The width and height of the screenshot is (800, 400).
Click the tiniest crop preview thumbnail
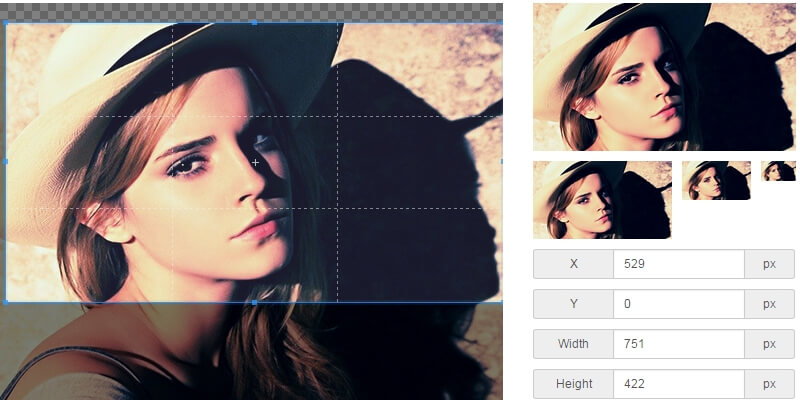pyautogui.click(x=778, y=171)
